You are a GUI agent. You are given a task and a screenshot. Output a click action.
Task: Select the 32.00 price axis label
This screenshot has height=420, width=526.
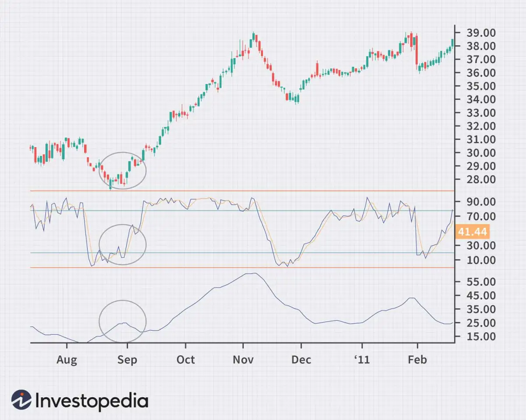tap(481, 126)
